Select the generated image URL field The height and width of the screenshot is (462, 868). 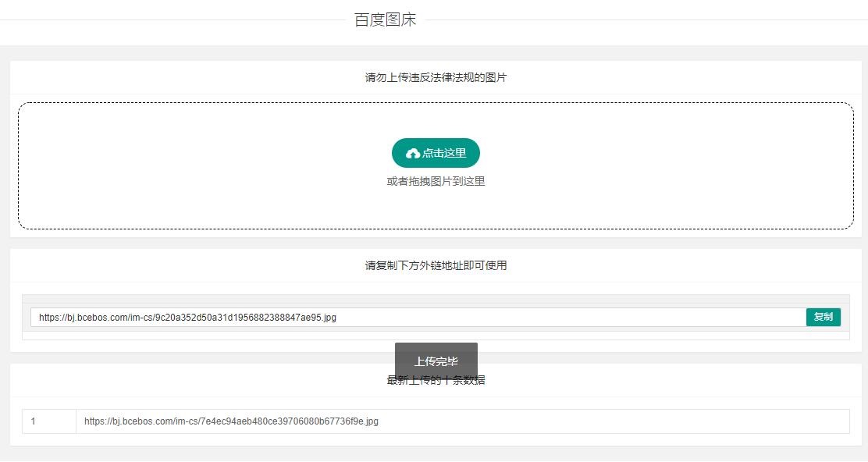[418, 318]
